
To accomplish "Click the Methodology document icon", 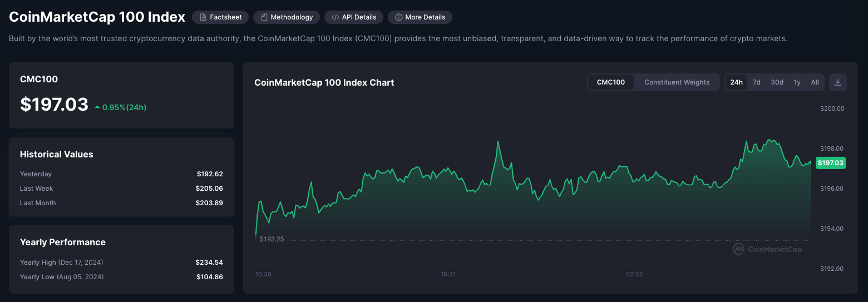I will click(264, 17).
